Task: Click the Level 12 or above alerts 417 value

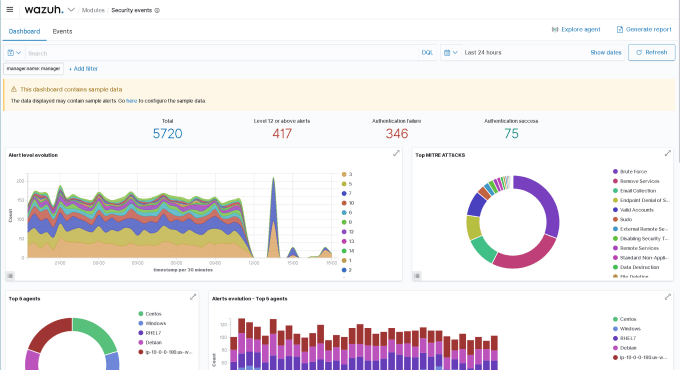Action: 282,134
